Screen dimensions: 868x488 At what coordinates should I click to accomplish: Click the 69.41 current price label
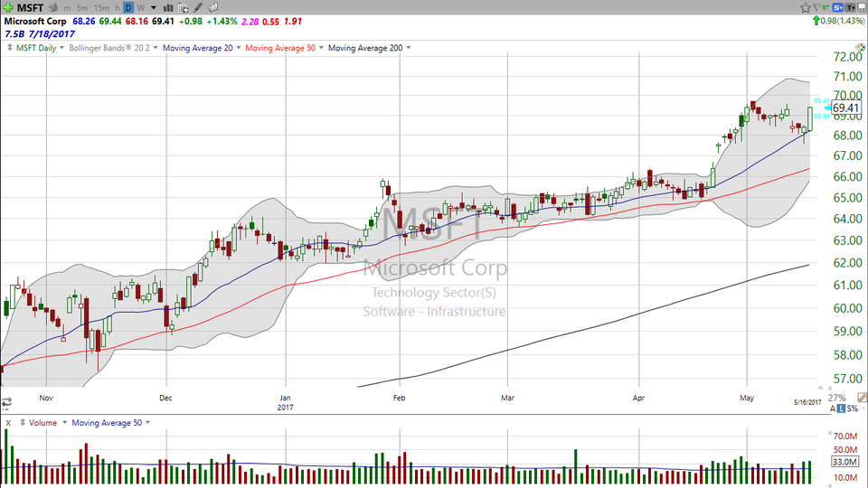click(846, 108)
